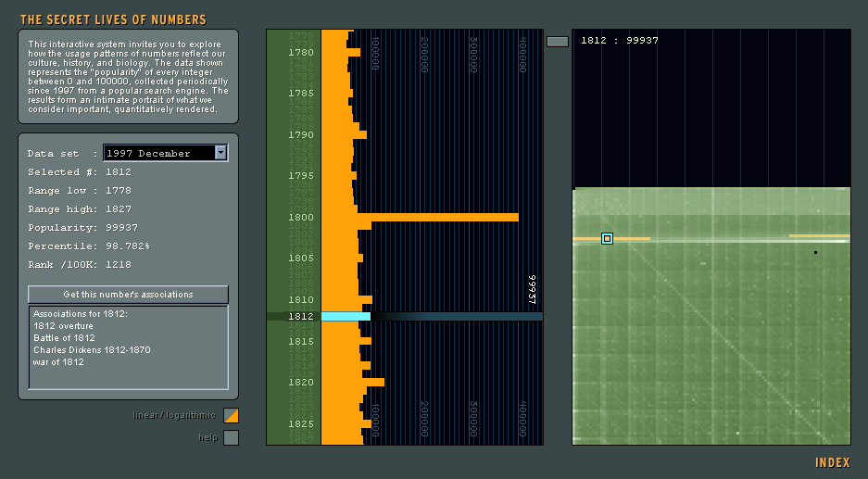868x479 pixels.
Task: Select the orange bar next to 1825
Action: point(346,423)
